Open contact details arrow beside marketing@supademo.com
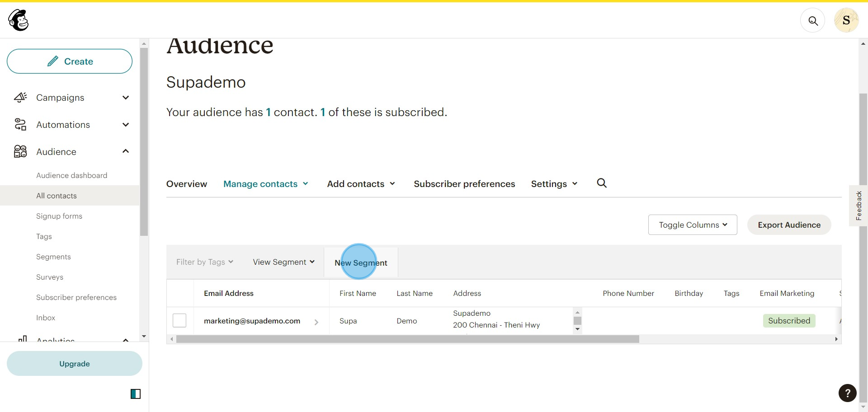Viewport: 868px width, 412px height. click(x=316, y=322)
